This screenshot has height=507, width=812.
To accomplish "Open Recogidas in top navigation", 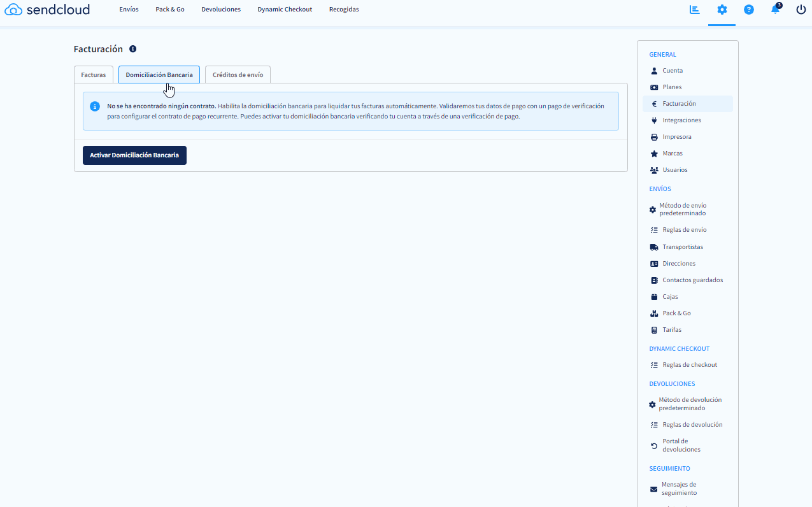I will click(344, 10).
